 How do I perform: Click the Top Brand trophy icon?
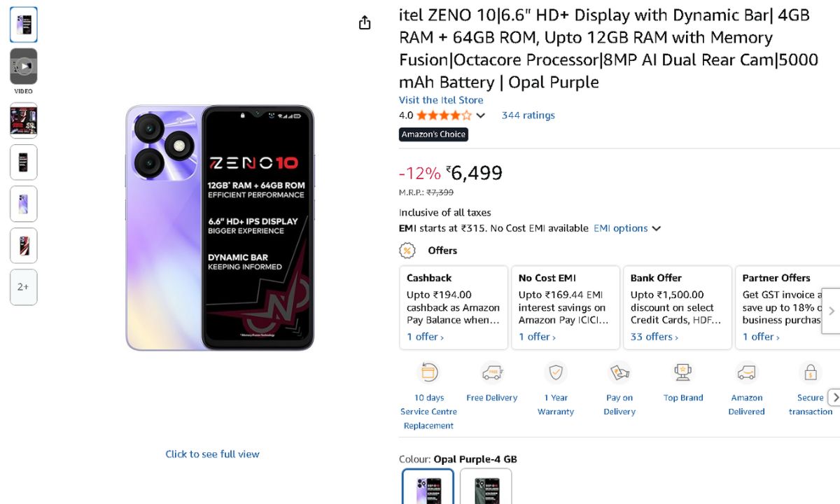pyautogui.click(x=682, y=372)
